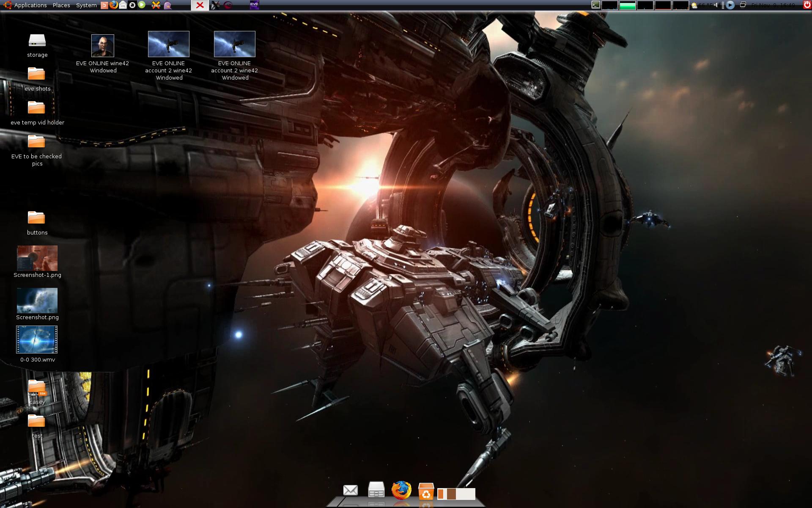Open the Places menu

61,5
